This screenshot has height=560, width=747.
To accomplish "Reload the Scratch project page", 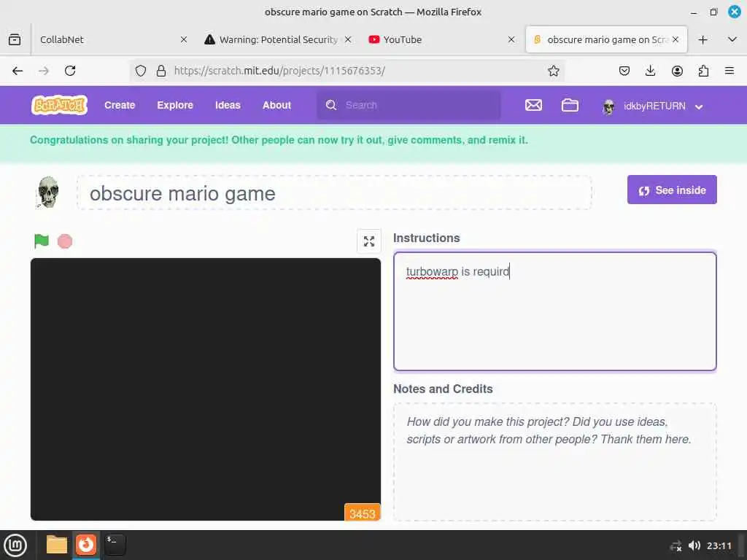I will click(x=70, y=71).
